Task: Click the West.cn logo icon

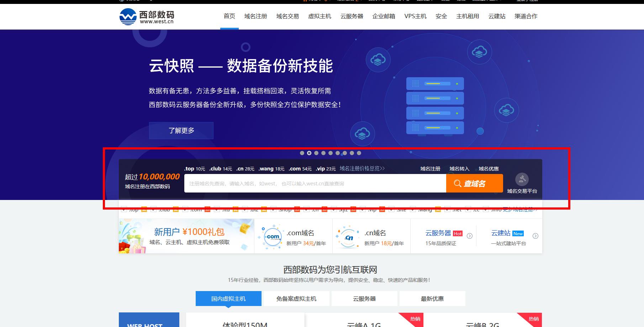Action: click(x=127, y=16)
